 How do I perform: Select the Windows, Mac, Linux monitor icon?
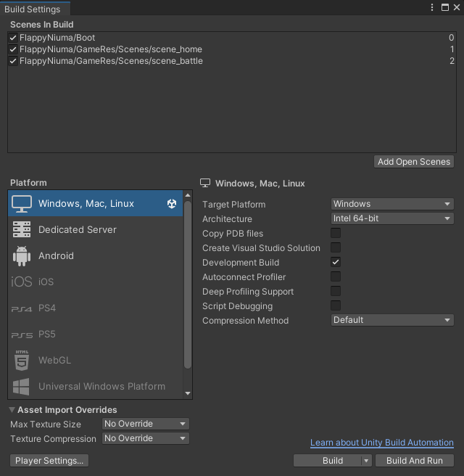(22, 204)
